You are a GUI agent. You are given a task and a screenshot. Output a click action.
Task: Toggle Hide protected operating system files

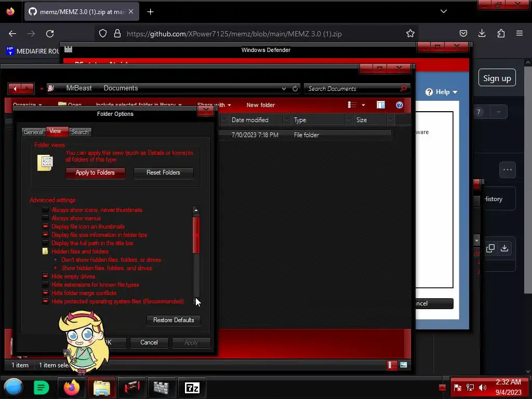[x=45, y=301]
